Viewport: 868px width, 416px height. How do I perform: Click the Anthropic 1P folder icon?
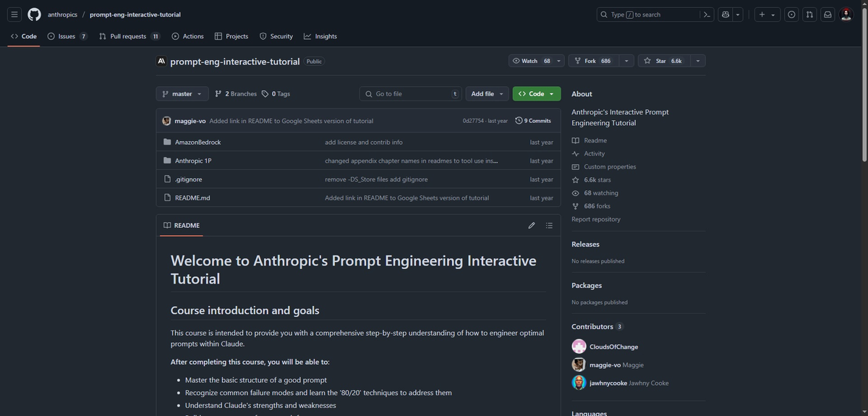(x=167, y=161)
